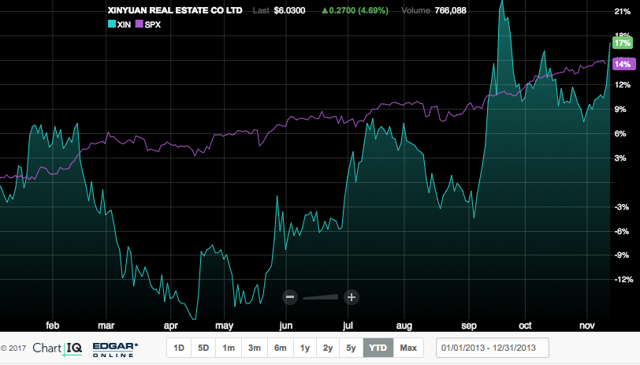The width and height of the screenshot is (640, 365).
Task: Click the jun axis label
Action: tap(286, 325)
